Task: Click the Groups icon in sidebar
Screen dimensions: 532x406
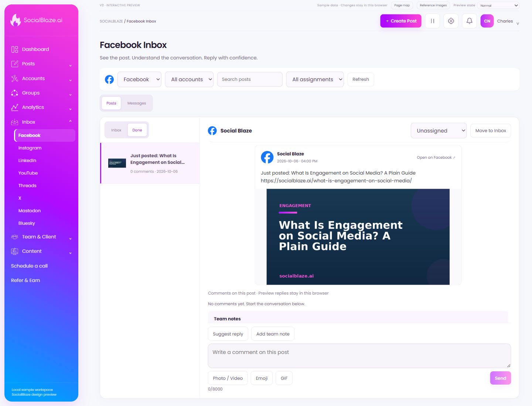Action: click(x=15, y=93)
